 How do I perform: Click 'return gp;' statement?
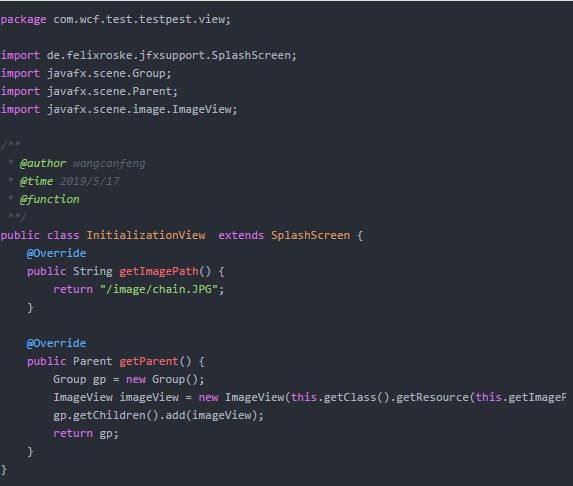click(x=86, y=433)
